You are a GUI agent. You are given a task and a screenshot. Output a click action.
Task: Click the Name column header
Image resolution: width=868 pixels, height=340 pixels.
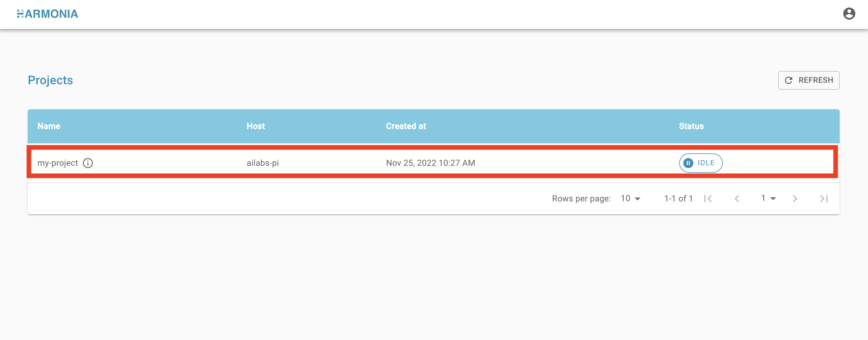[49, 126]
